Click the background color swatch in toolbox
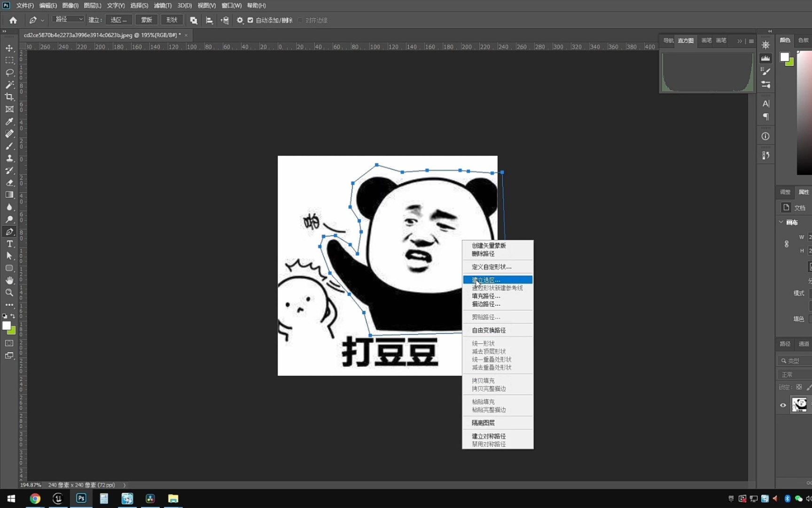The width and height of the screenshot is (812, 508). (13, 332)
